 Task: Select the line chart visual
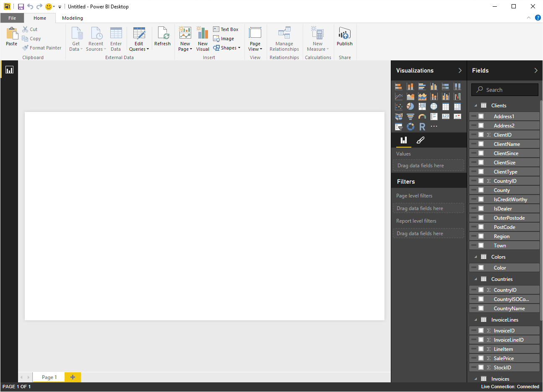coord(399,96)
